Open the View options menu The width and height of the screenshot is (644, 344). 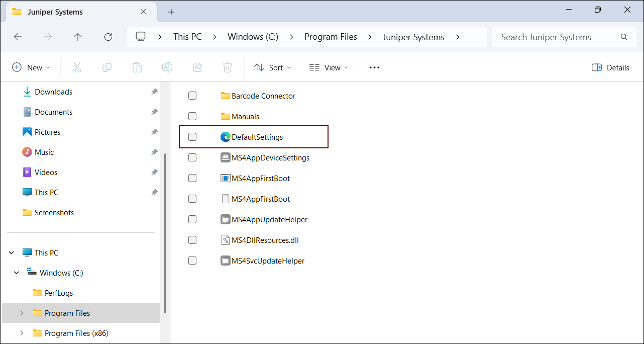329,67
